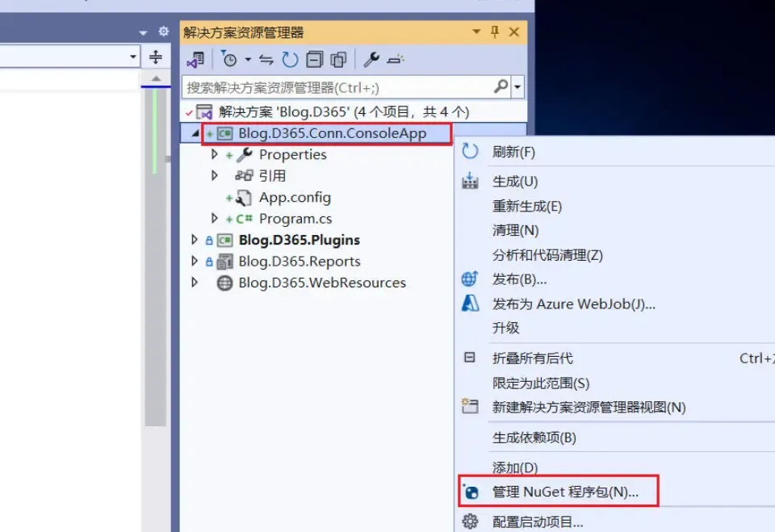Choose 重新生成(E) from the context menu
Viewport: 775px width, 532px height.
pos(527,206)
